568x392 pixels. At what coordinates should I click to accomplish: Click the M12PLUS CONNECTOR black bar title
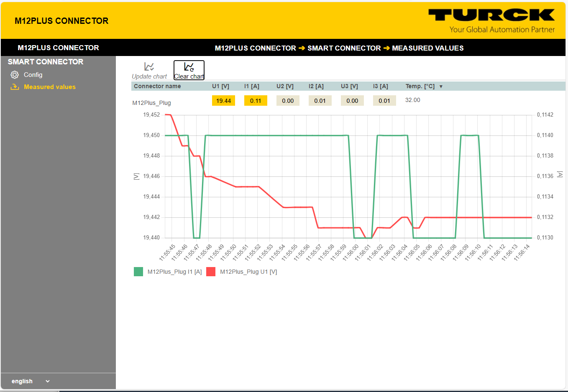pyautogui.click(x=58, y=48)
